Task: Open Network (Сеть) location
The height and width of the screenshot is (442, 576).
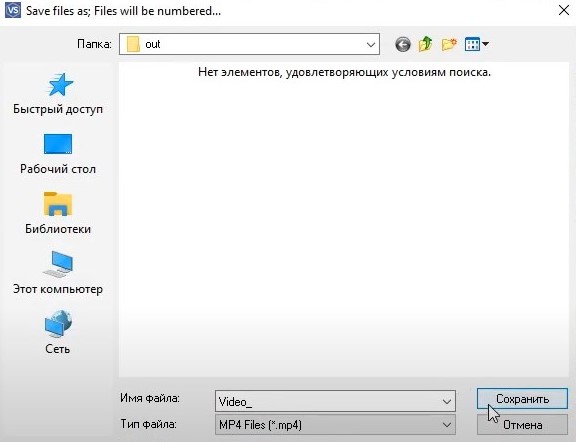Action: pyautogui.click(x=58, y=333)
